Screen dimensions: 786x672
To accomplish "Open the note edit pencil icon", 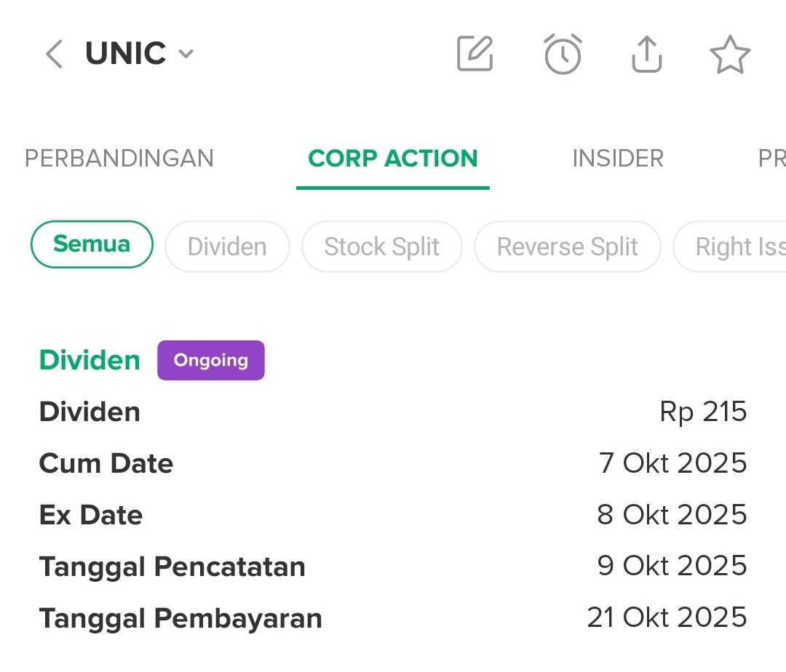I will 475,54.
